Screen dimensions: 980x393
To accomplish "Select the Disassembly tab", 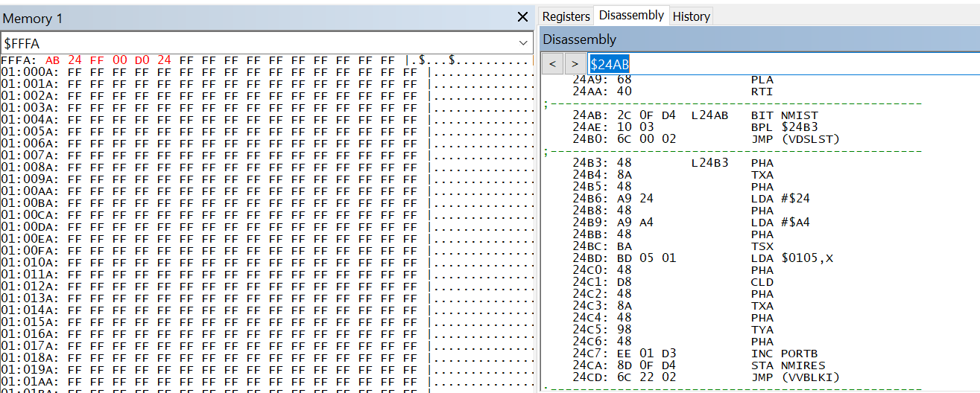I will click(x=631, y=16).
